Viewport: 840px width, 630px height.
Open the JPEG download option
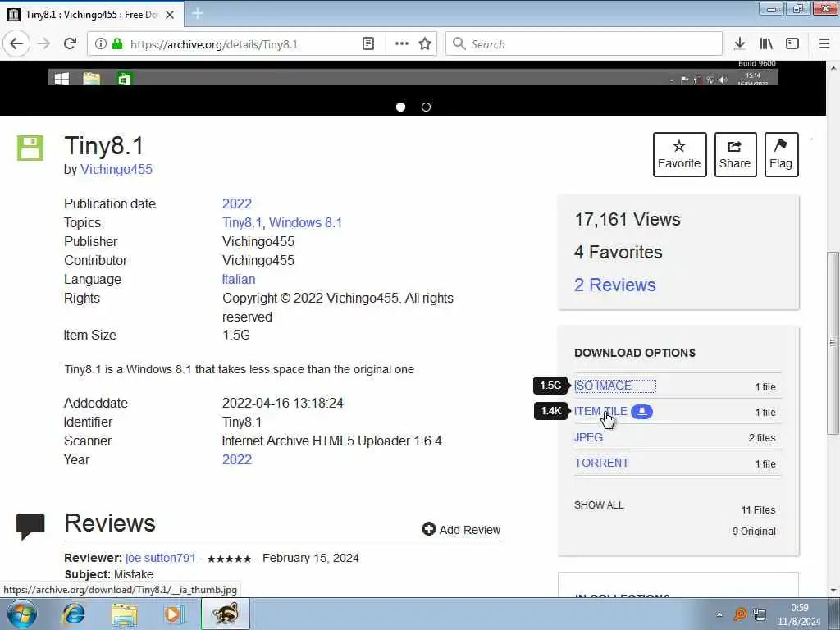pyautogui.click(x=588, y=437)
